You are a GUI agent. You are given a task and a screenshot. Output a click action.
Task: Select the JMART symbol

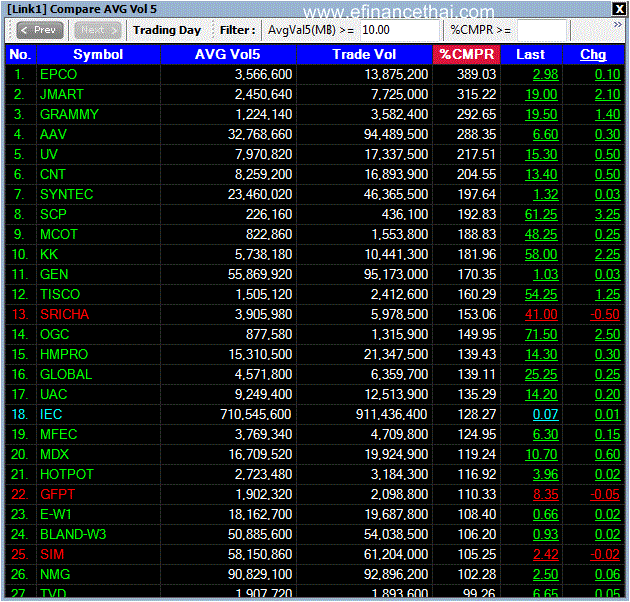coord(61,94)
